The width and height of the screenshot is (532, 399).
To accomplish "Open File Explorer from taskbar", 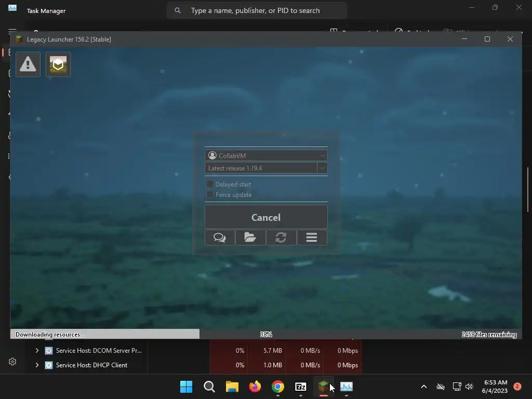I will pos(232,387).
